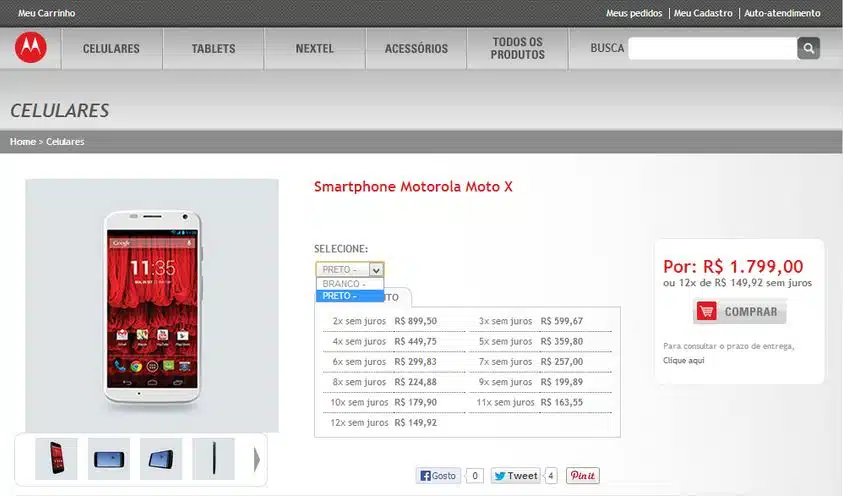Screen dimensions: 843x496
Task: Click '12x sem juros' installment row
Action: pos(394,423)
